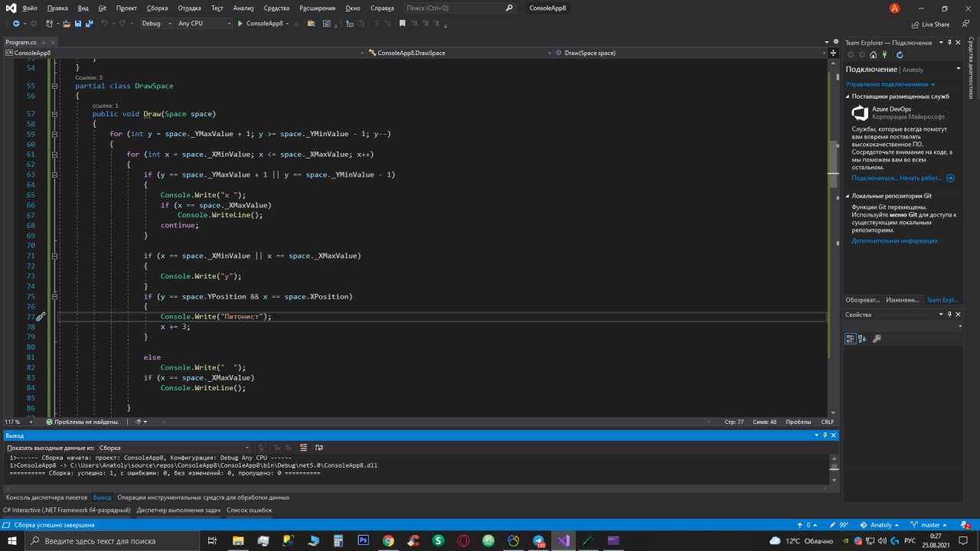Switch to the Список ошибок tab
Image resolution: width=980 pixels, height=551 pixels.
click(x=249, y=510)
